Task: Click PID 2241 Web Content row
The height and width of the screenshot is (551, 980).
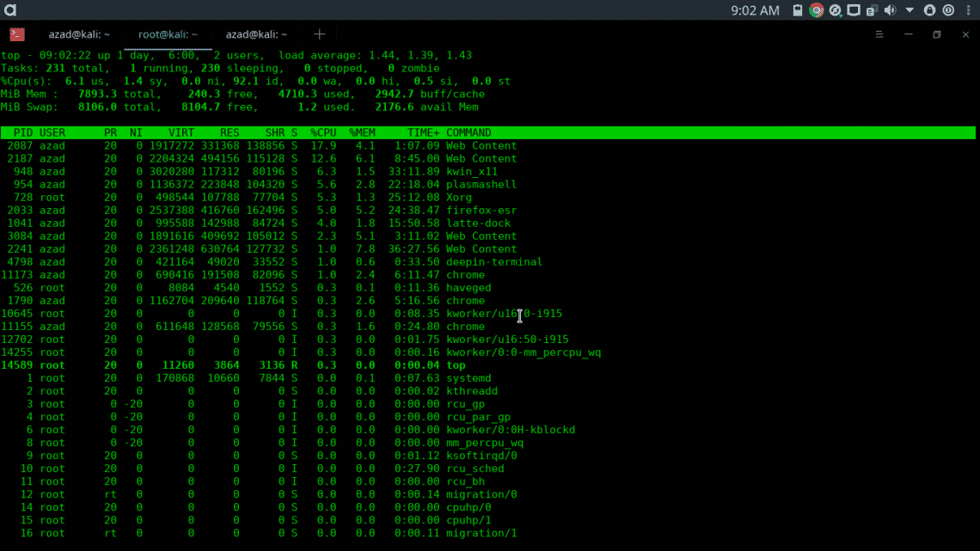Action: 259,248
